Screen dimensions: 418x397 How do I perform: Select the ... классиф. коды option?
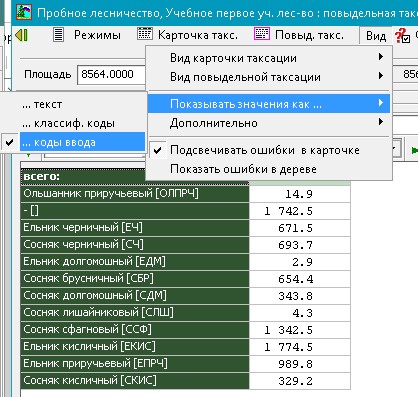73,123
